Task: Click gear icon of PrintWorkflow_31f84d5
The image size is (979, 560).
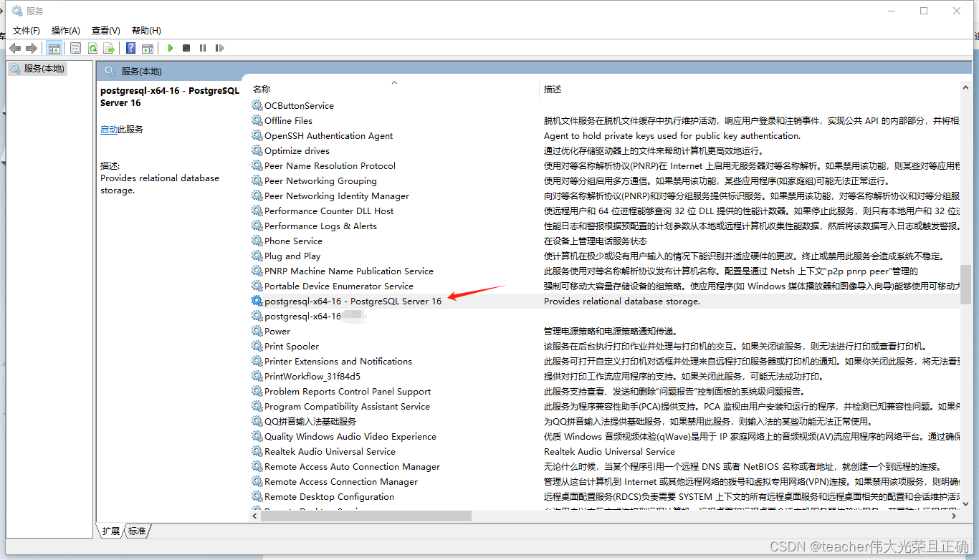Action: [257, 376]
